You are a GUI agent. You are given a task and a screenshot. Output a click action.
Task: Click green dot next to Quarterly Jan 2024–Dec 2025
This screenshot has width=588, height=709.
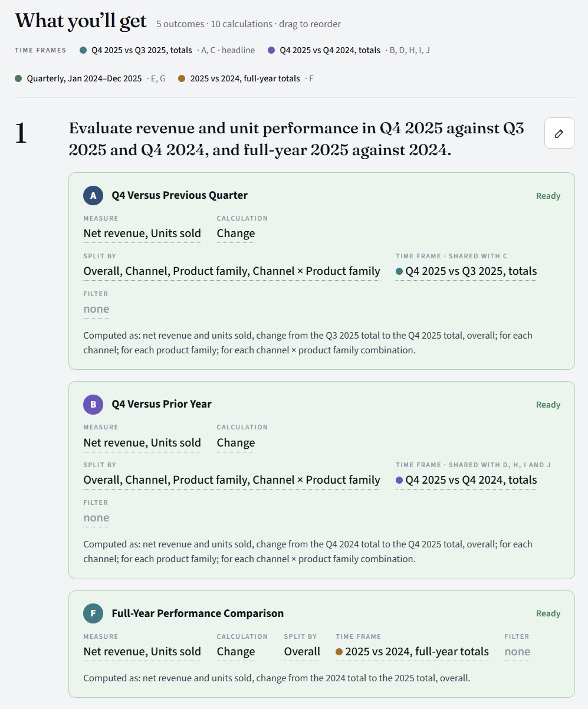(x=19, y=78)
